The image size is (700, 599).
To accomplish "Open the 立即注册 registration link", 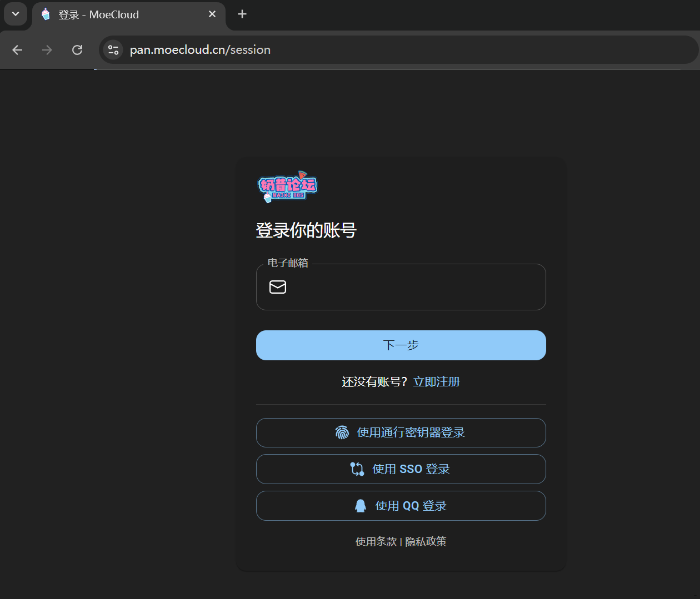I will (436, 382).
